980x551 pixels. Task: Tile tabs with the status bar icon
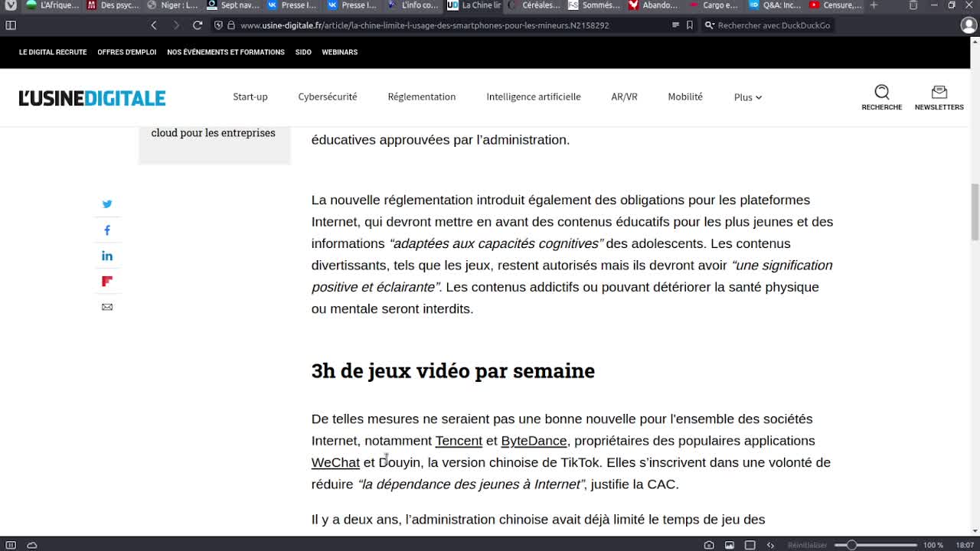coord(750,545)
